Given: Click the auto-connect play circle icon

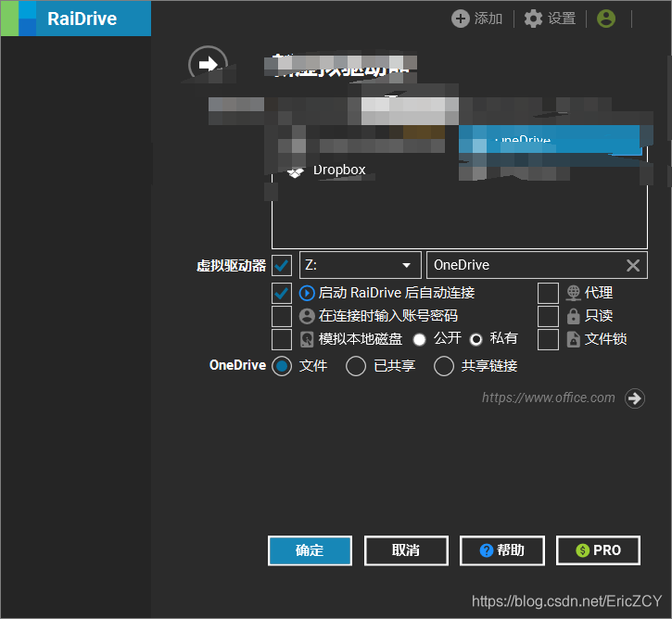Looking at the screenshot, I should tap(307, 294).
